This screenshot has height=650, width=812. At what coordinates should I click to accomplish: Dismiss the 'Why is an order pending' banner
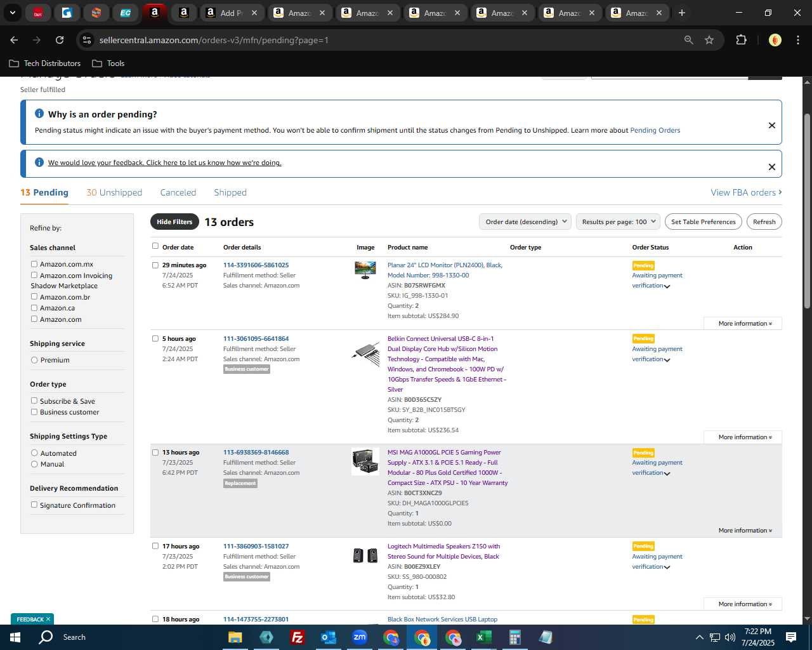click(772, 125)
